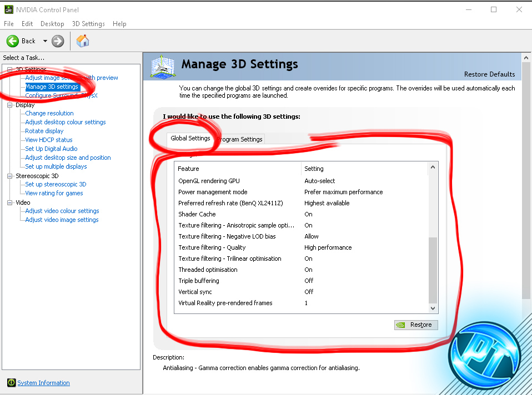Select the OpenGL rendering GPU row

pos(302,181)
